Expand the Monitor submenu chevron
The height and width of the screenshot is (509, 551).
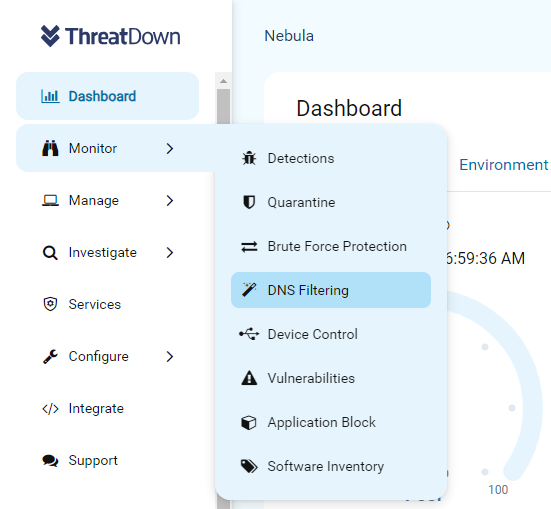(170, 148)
